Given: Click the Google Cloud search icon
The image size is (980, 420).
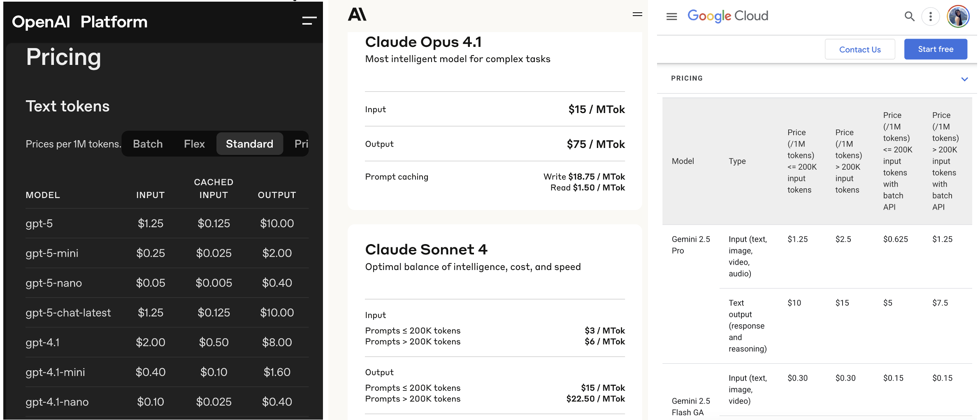Looking at the screenshot, I should click(x=909, y=16).
